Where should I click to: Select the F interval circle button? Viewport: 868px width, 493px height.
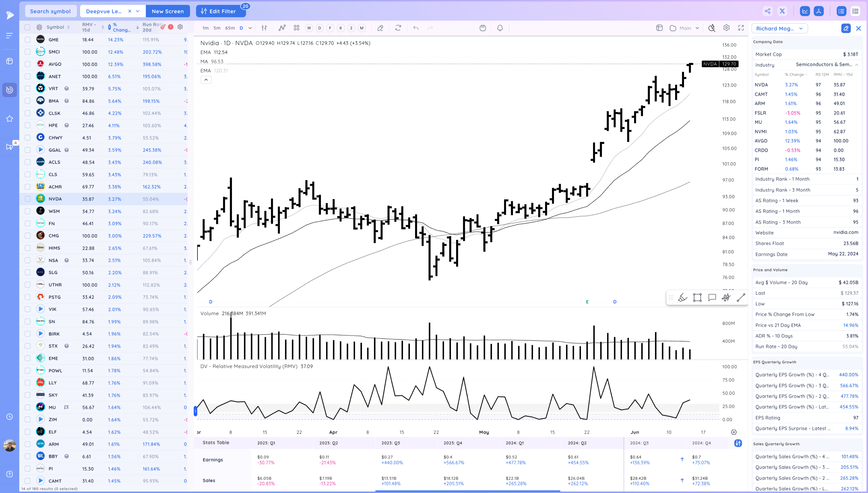330,28
